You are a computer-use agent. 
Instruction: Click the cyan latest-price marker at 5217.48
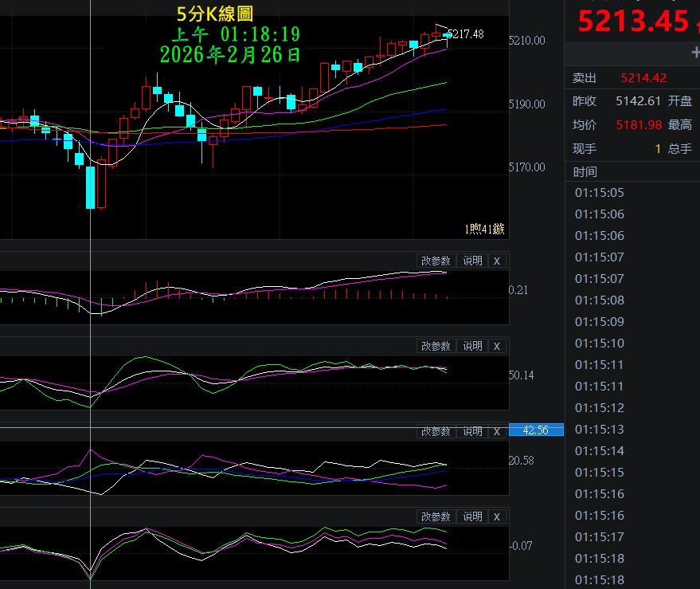click(448, 34)
